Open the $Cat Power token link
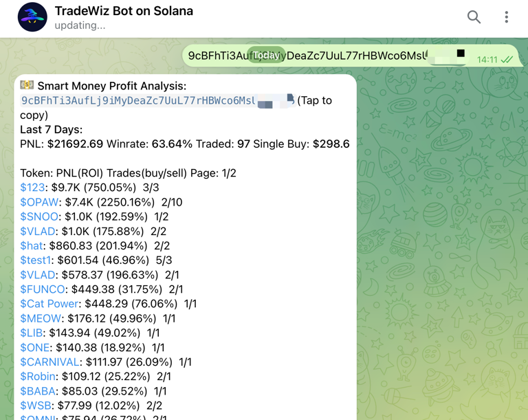The image size is (528, 420). click(49, 304)
